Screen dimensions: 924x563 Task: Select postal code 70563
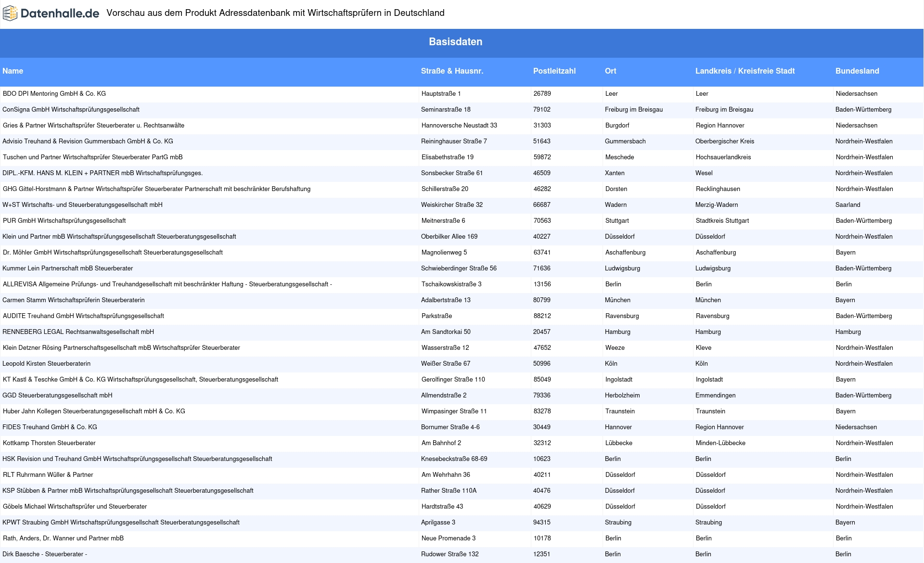(x=542, y=221)
